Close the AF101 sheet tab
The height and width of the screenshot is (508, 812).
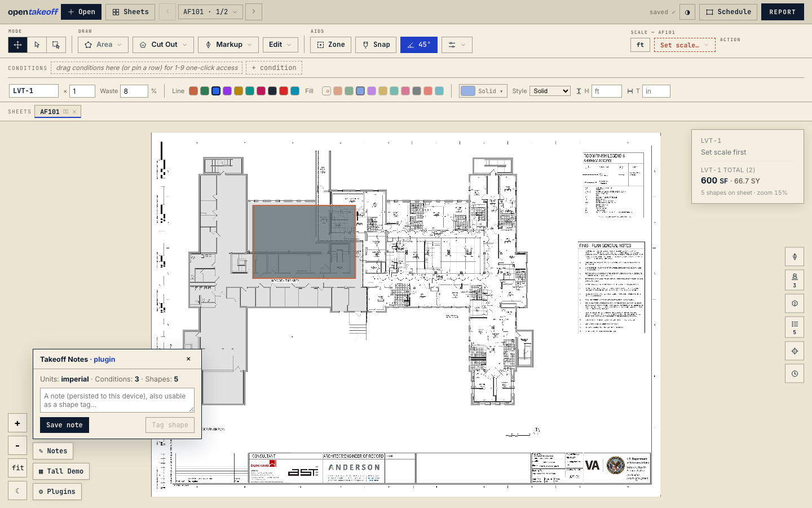pos(74,112)
